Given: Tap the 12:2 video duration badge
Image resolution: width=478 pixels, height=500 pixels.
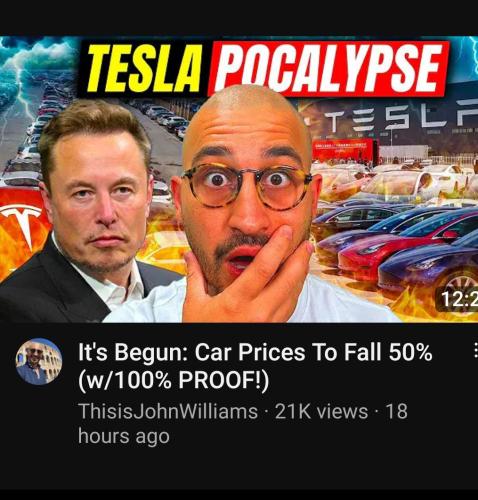Looking at the screenshot, I should (x=459, y=300).
